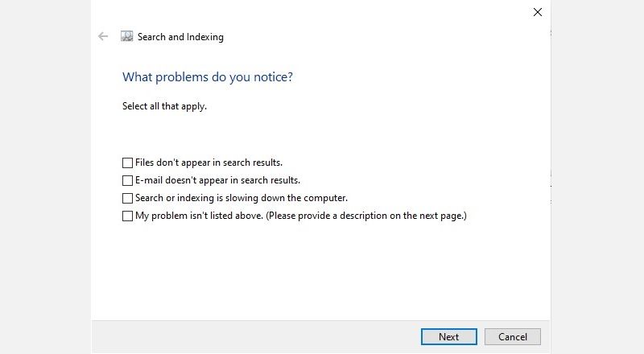Click the blank title bar area left of X
Image resolution: width=644 pixels, height=354 pixels.
[x=322, y=12]
